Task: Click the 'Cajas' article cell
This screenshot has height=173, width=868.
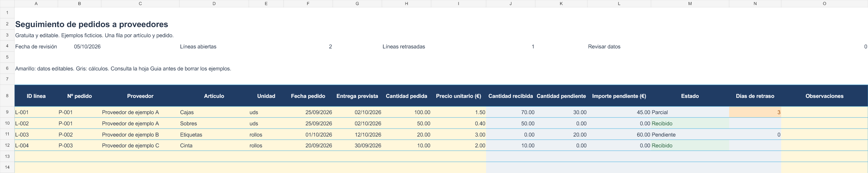Action: click(x=214, y=112)
